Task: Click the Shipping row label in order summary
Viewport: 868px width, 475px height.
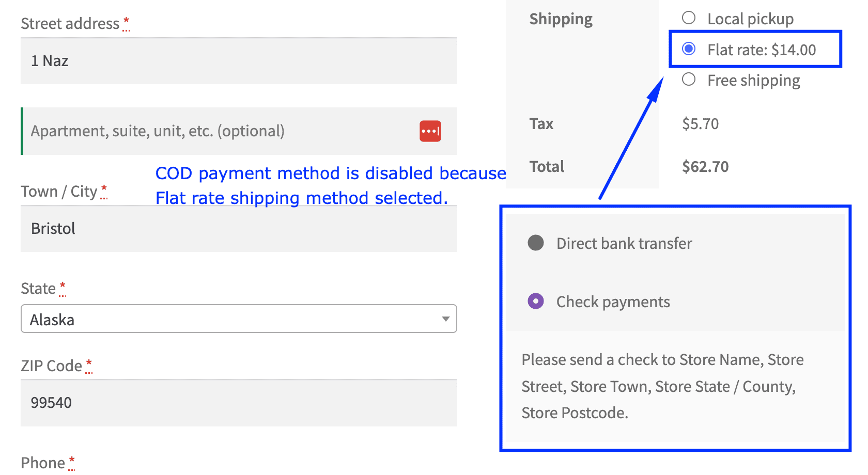Action: (x=561, y=19)
